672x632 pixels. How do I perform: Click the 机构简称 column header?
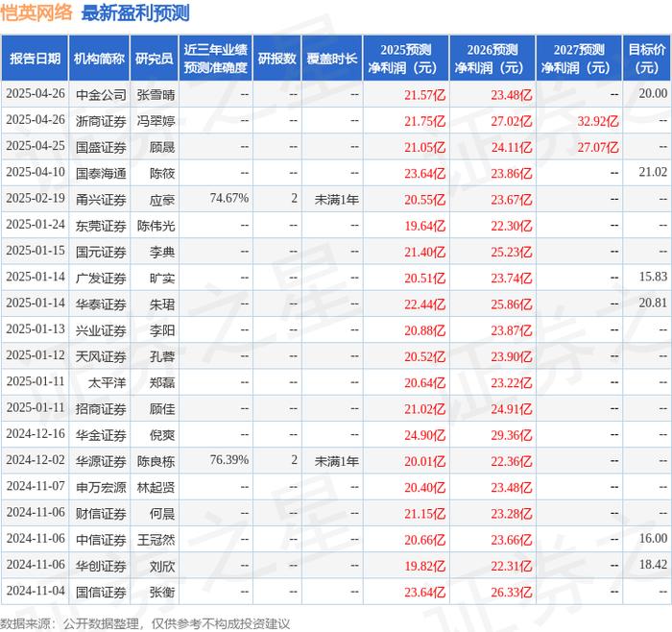click(x=99, y=58)
